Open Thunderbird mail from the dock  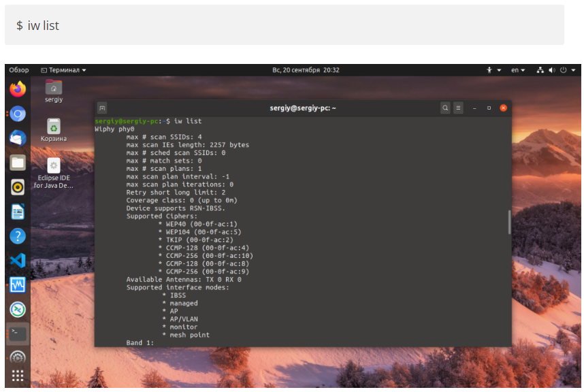pyautogui.click(x=18, y=138)
